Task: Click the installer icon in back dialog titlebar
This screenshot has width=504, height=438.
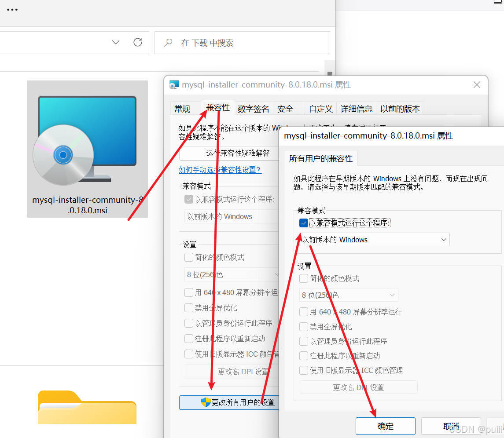Action: 174,84
